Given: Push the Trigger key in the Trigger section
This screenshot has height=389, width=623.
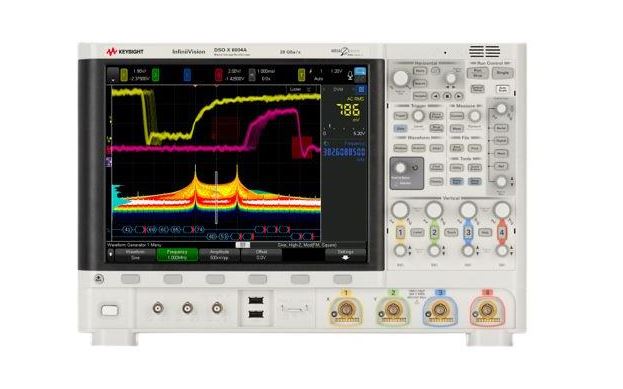Looking at the screenshot, I should 400,116.
